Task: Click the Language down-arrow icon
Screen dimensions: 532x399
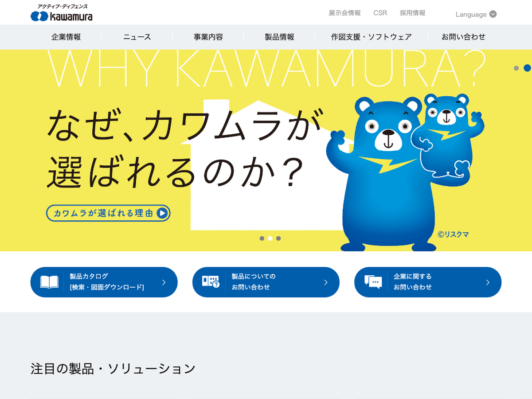Action: tap(493, 14)
